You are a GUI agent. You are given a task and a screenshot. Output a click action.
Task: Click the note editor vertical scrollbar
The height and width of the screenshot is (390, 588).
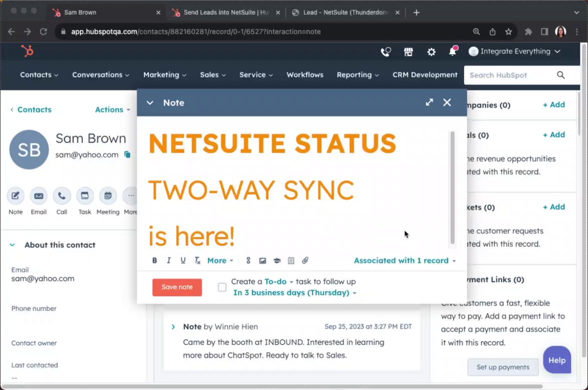tap(452, 187)
